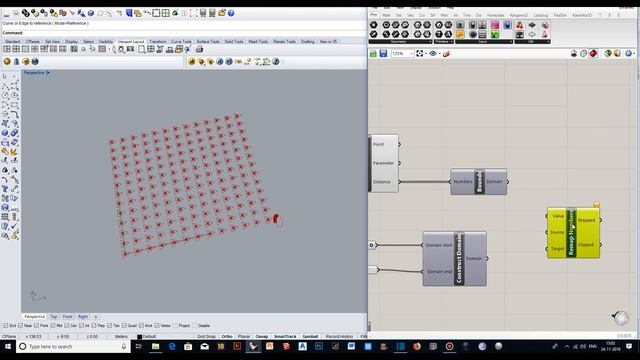Toggle the Mid object snap checkbox
Screen dimensions: 640x360
[53, 326]
